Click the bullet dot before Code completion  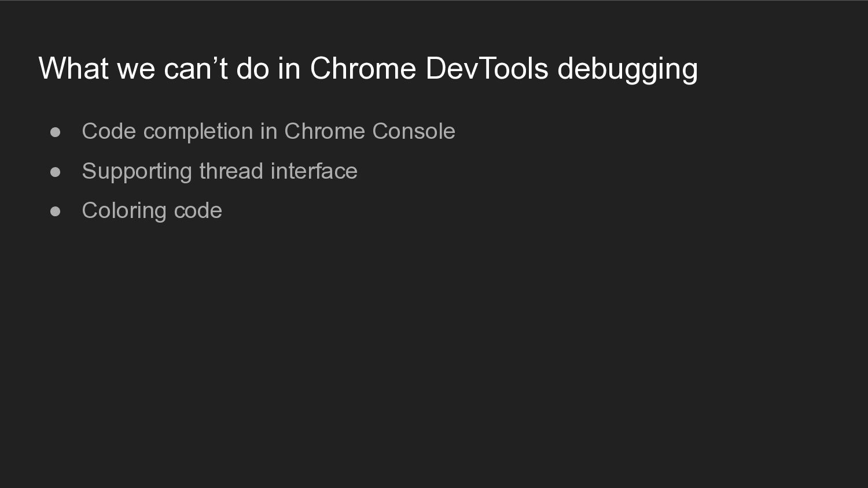point(56,132)
